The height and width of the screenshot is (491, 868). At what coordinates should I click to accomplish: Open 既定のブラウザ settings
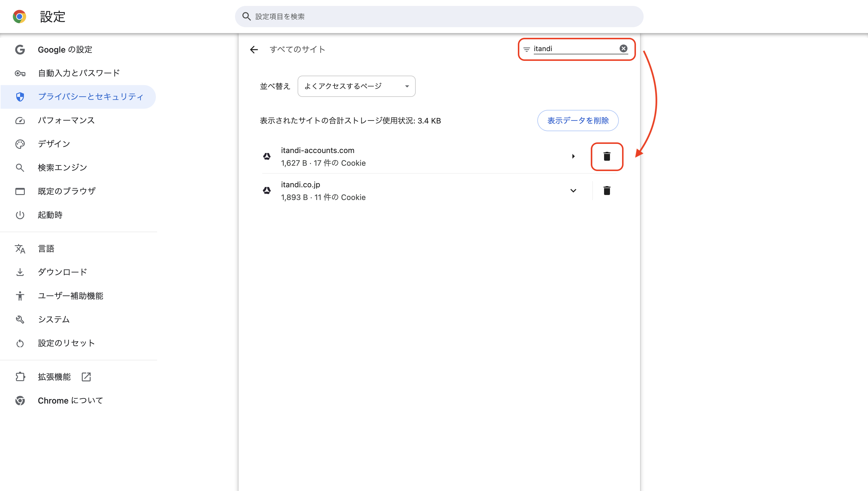[x=78, y=191]
